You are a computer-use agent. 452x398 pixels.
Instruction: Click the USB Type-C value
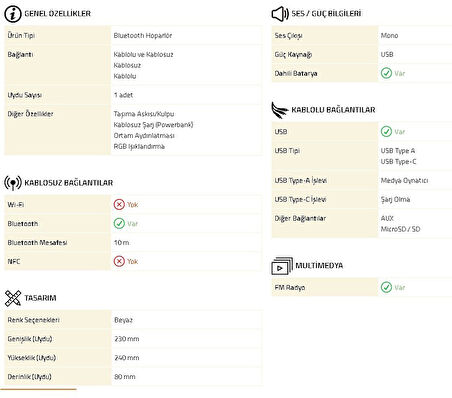click(398, 162)
